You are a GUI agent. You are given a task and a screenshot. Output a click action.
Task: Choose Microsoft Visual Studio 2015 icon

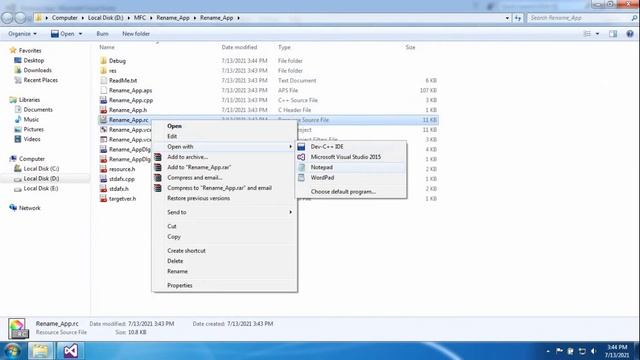point(301,157)
